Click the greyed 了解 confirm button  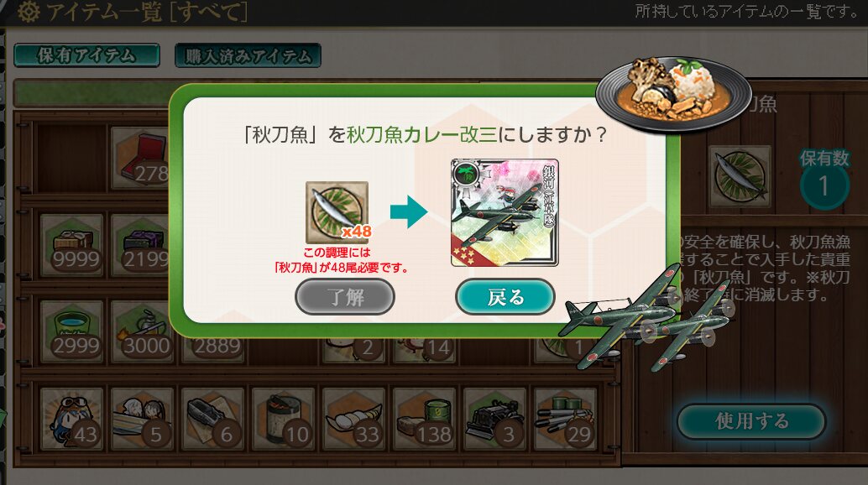click(x=345, y=297)
